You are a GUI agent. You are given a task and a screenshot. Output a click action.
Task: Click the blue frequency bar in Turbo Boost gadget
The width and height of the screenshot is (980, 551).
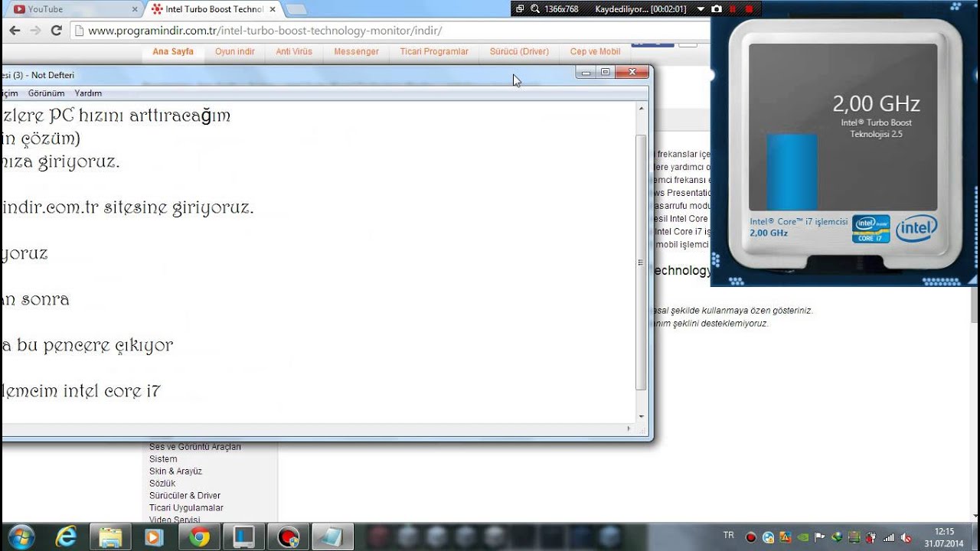792,172
